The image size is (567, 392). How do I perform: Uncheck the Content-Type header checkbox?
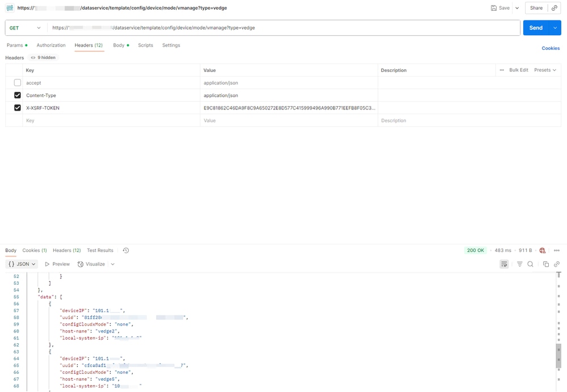click(x=18, y=95)
